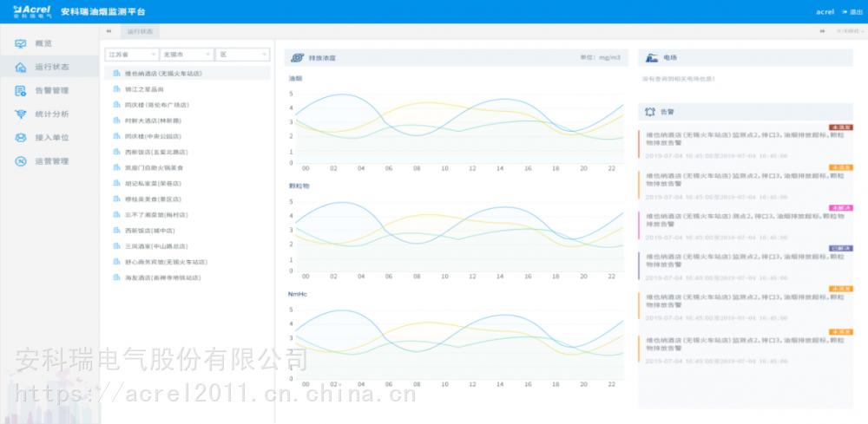Open the 江苏省 province dropdown
Viewport: 868px width, 424px height.
(x=132, y=55)
